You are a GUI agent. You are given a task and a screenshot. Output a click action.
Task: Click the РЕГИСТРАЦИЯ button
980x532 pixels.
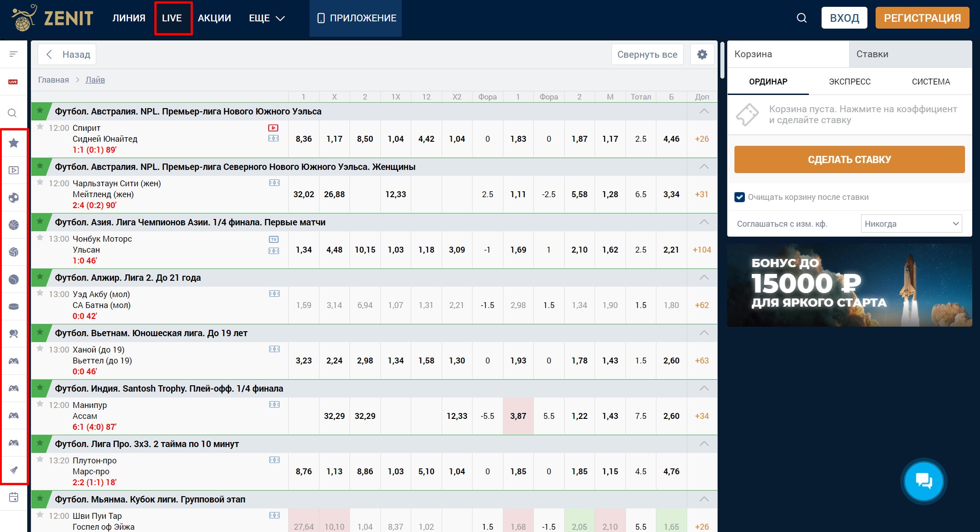tap(922, 18)
